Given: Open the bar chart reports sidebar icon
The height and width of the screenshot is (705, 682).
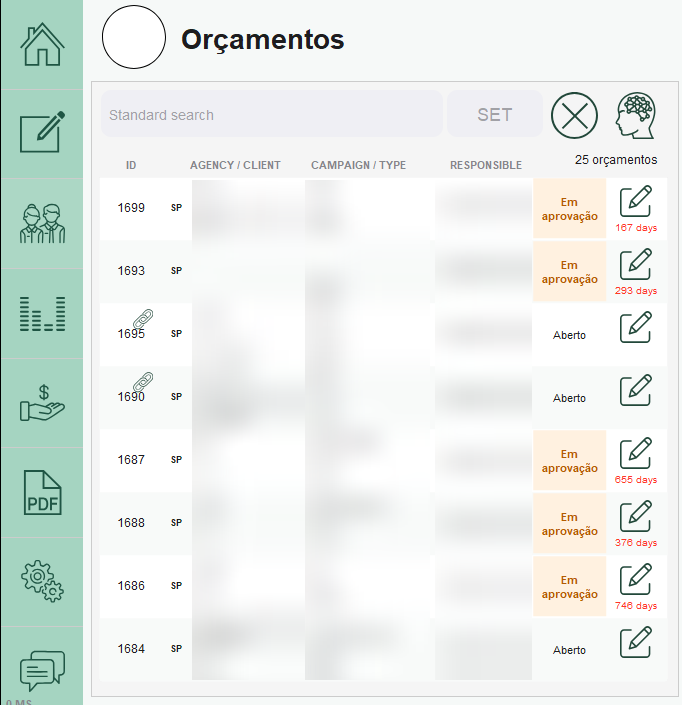Looking at the screenshot, I should tap(42, 314).
